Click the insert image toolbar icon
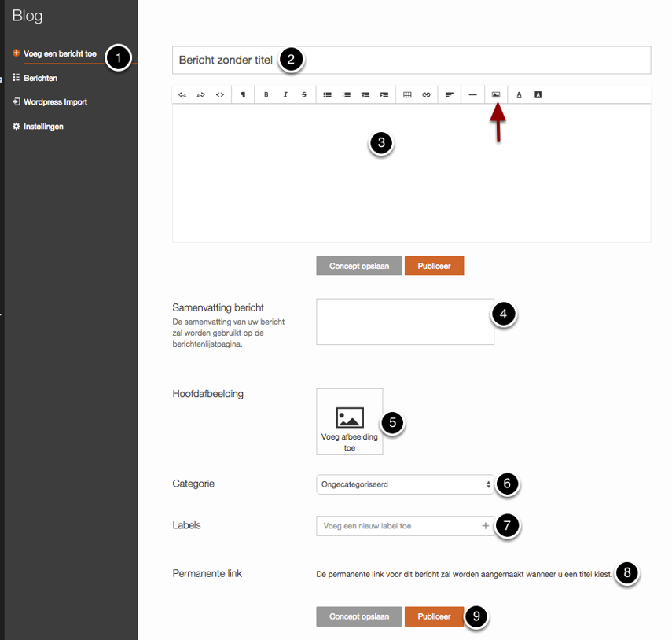This screenshot has width=672, height=640. 496,94
